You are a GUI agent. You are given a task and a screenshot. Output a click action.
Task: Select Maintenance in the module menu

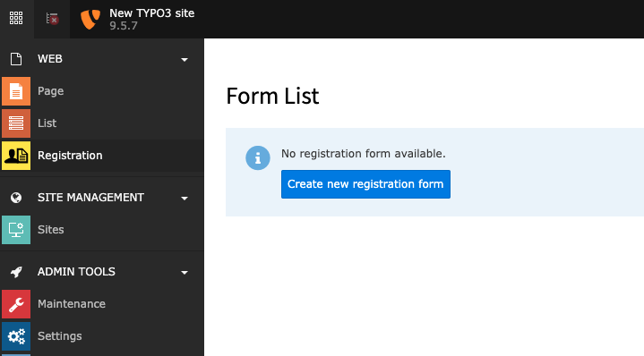[72, 304]
